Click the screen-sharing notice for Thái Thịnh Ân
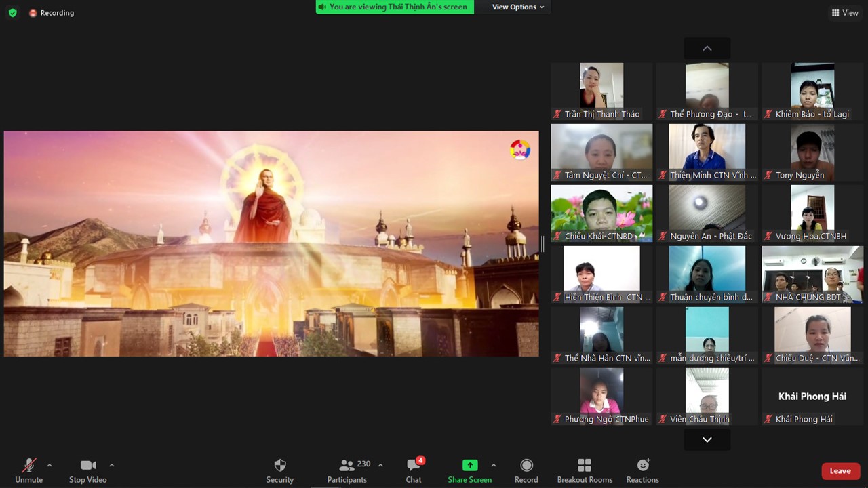 tap(395, 7)
